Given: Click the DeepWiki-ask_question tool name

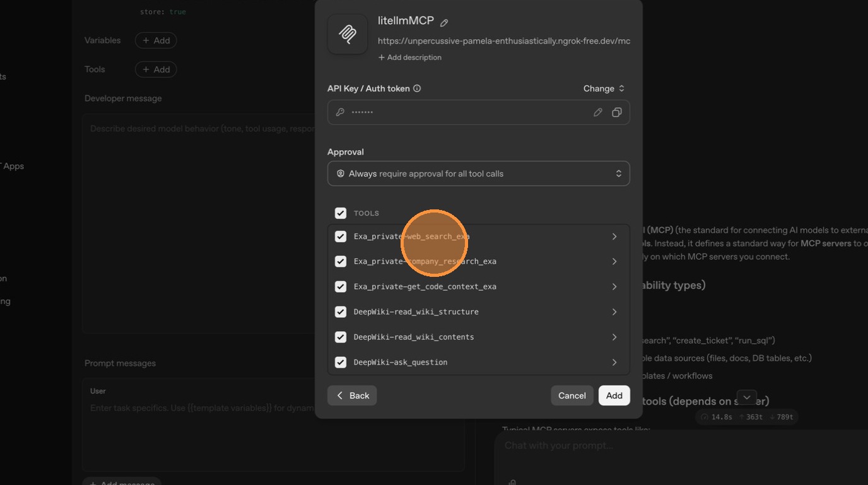Looking at the screenshot, I should coord(401,362).
